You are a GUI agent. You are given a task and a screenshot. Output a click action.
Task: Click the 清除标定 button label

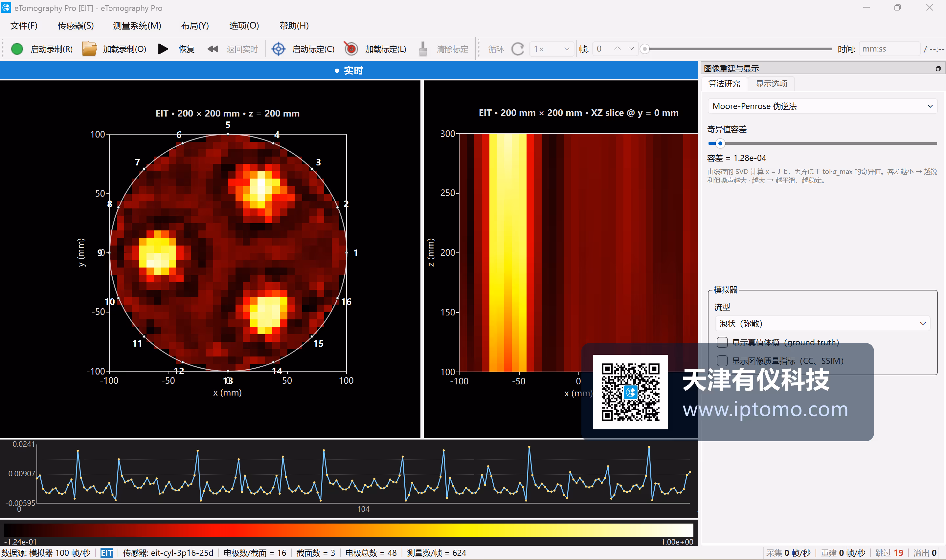pyautogui.click(x=452, y=50)
